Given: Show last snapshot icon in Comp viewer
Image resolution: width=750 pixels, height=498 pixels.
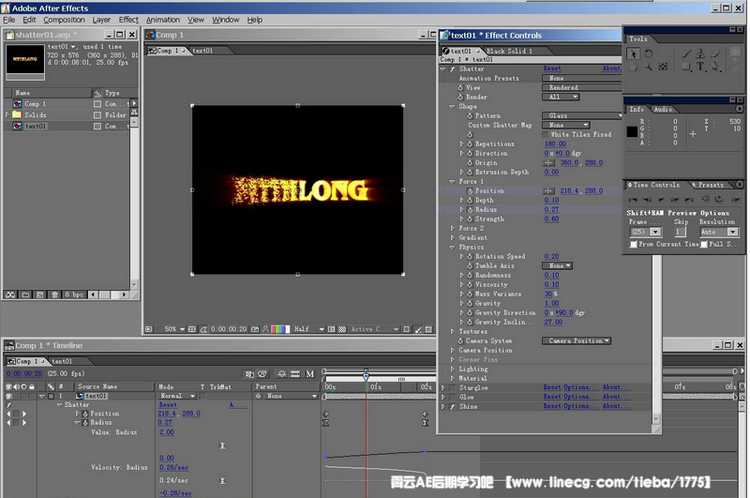Looking at the screenshot, I should coord(265,329).
